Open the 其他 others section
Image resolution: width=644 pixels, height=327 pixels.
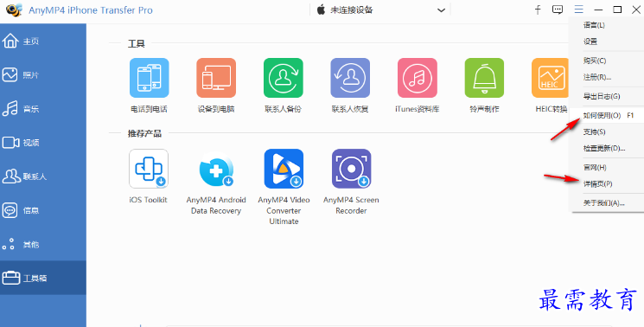(43, 245)
